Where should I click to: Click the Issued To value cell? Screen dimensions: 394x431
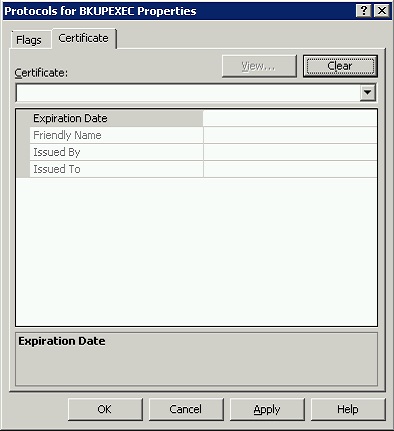pyautogui.click(x=290, y=169)
